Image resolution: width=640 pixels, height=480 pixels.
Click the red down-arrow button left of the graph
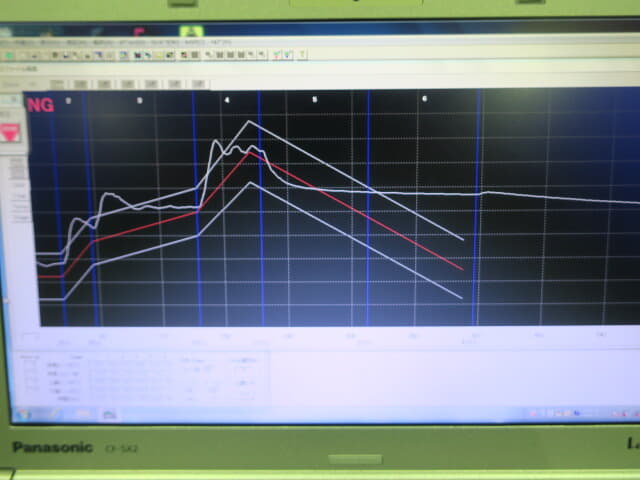point(10,133)
